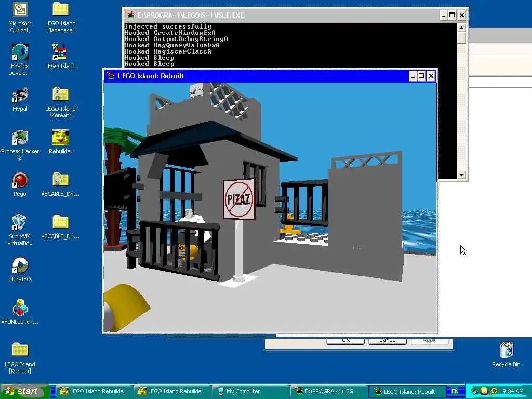The image size is (532, 399).
Task: Switch to E:\PROGRA~1\LEG... console on taskbar
Action: (x=328, y=391)
